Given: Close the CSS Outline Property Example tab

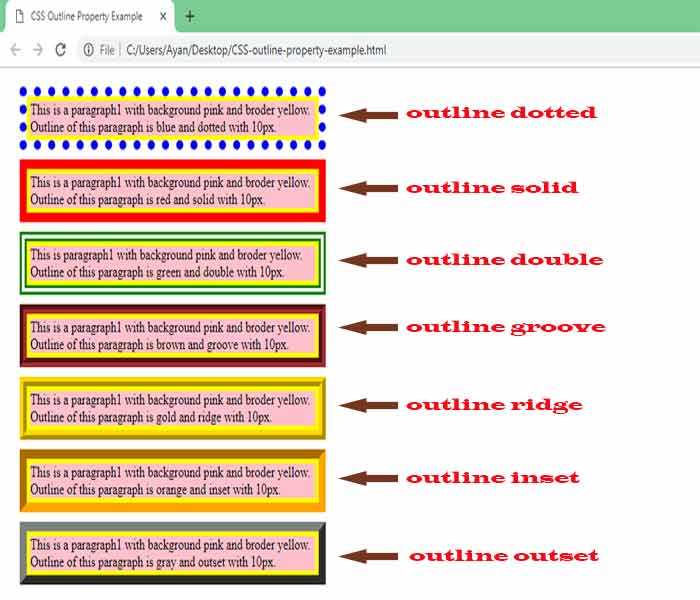Looking at the screenshot, I should 163,17.
